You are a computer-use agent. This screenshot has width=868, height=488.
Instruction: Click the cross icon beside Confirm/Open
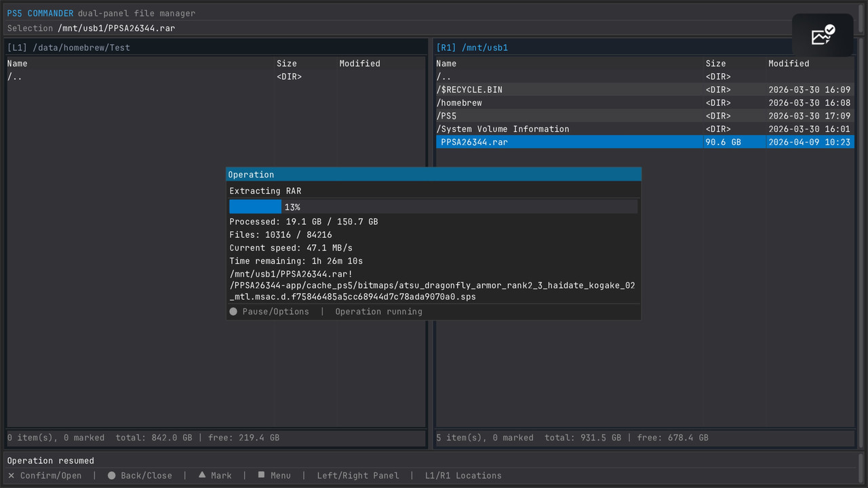pyautogui.click(x=11, y=476)
